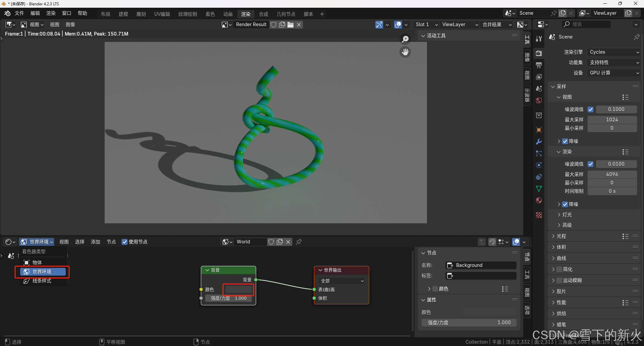Viewport: 644px width, 346px height.
Task: Open the 图像 menu in image editor
Action: [x=70, y=24]
